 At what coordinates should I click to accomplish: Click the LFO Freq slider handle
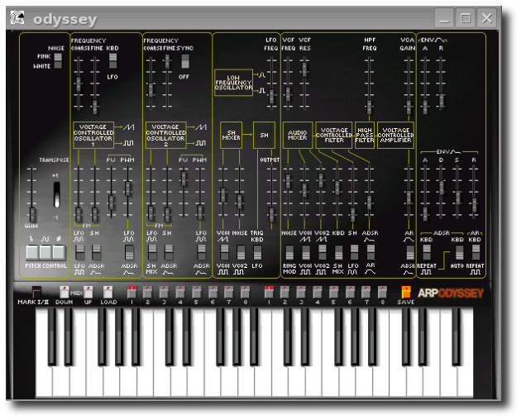pyautogui.click(x=271, y=97)
